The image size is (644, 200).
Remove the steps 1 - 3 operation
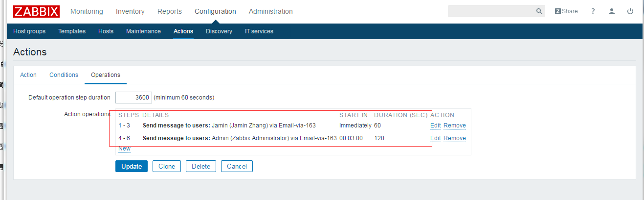point(455,125)
